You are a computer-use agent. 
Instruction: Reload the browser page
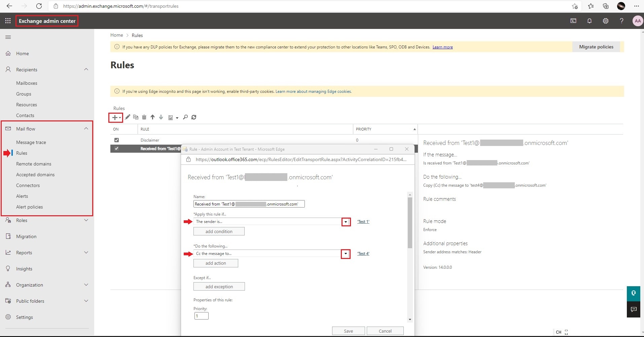39,6
